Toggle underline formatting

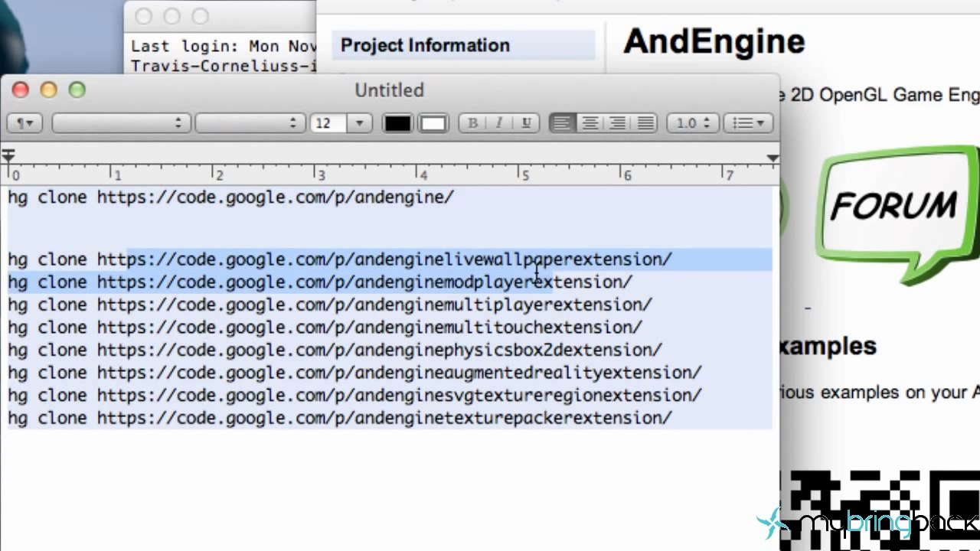click(x=526, y=123)
